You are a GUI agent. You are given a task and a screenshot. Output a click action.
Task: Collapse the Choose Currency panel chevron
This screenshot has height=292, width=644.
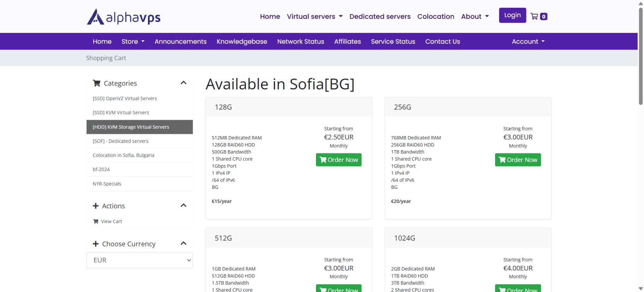183,243
